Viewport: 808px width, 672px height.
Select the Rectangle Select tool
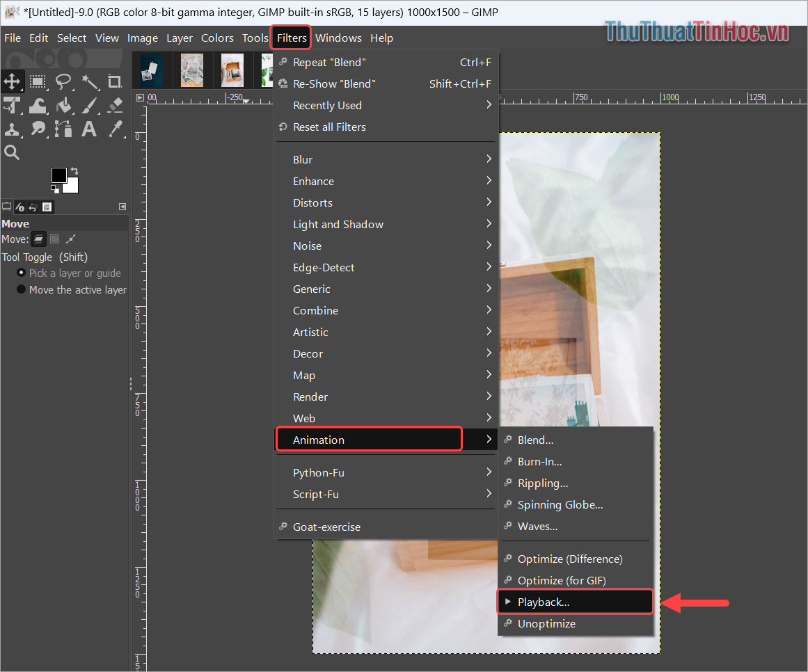(x=38, y=81)
